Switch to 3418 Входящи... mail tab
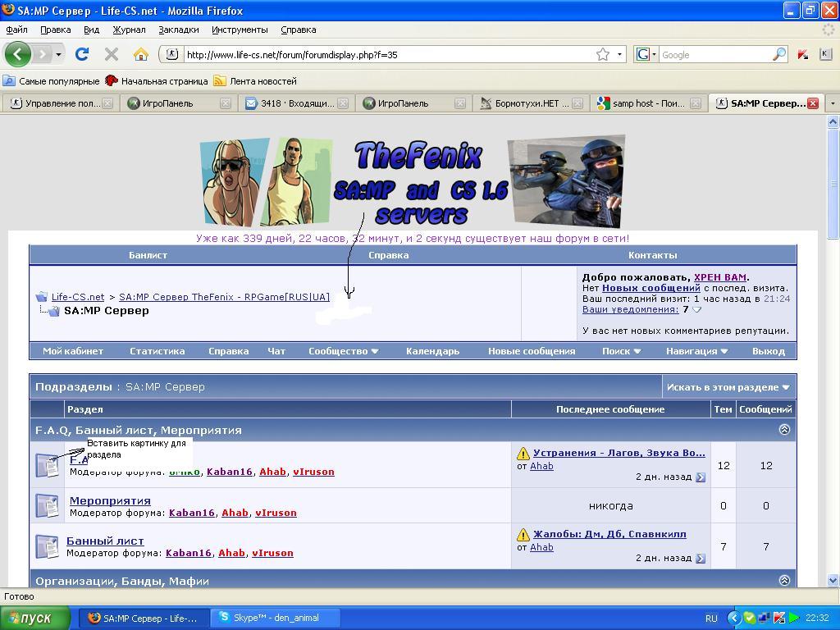This screenshot has width=840, height=630. [296, 103]
